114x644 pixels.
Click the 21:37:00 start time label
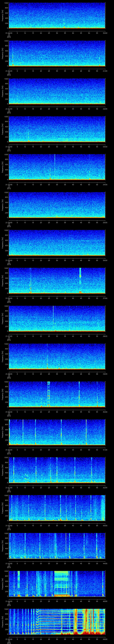click(9, 336)
